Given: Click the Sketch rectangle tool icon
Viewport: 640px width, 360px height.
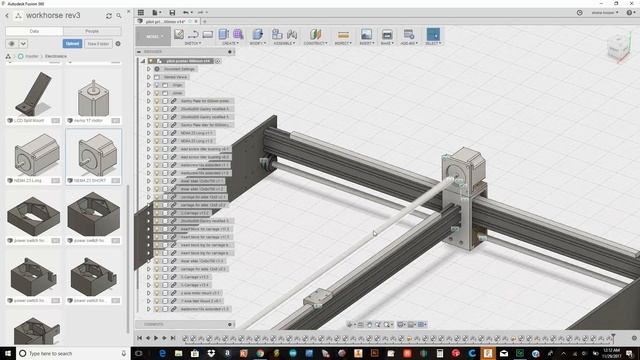Looking at the screenshot, I should [x=208, y=35].
